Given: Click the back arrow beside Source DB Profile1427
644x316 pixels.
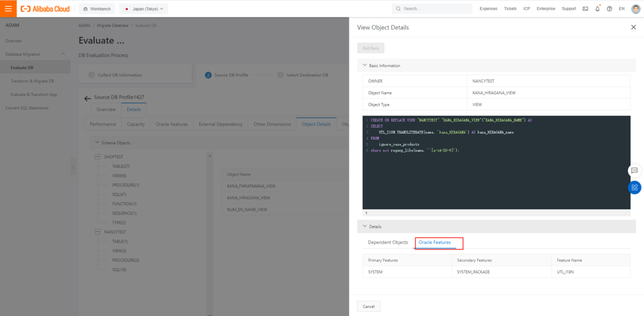Looking at the screenshot, I should (x=87, y=99).
